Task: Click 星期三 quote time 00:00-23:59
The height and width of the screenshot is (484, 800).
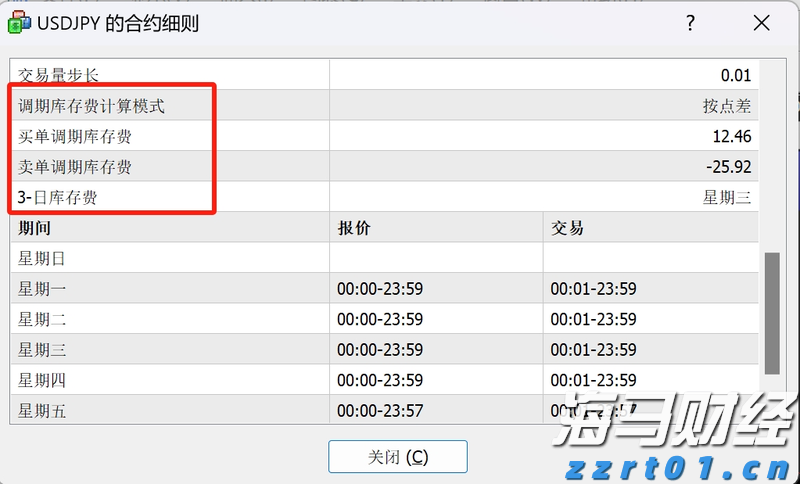Action: [x=380, y=350]
